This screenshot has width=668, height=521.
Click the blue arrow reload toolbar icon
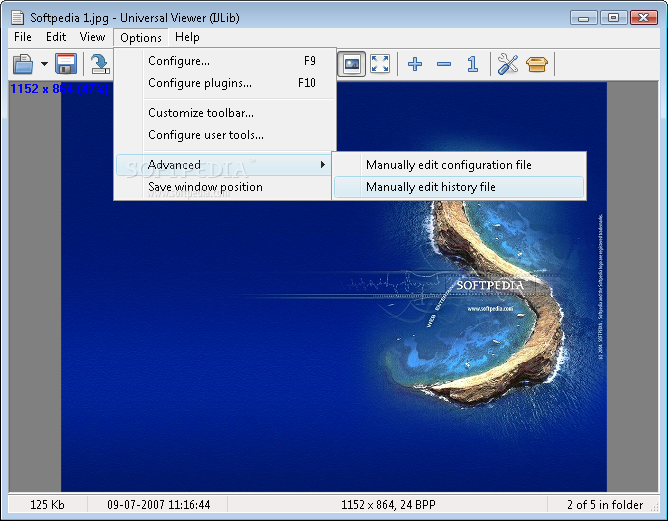point(101,64)
